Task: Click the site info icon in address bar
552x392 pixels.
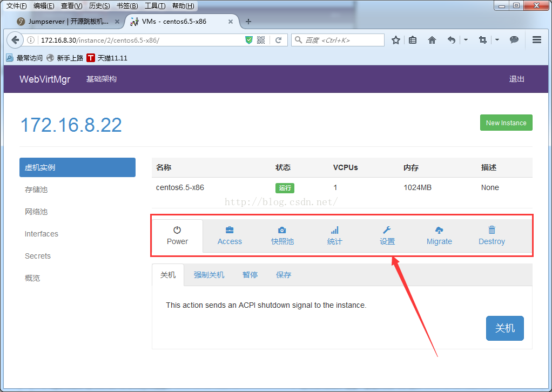Action: click(31, 40)
